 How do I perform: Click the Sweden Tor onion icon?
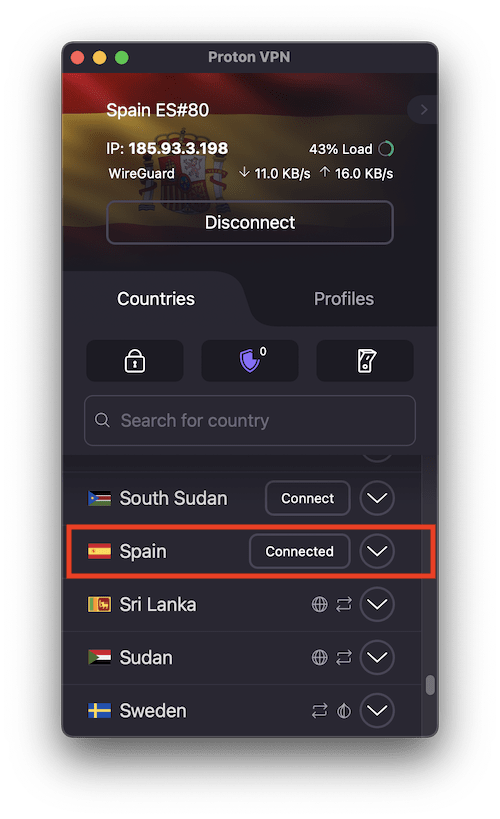[344, 710]
